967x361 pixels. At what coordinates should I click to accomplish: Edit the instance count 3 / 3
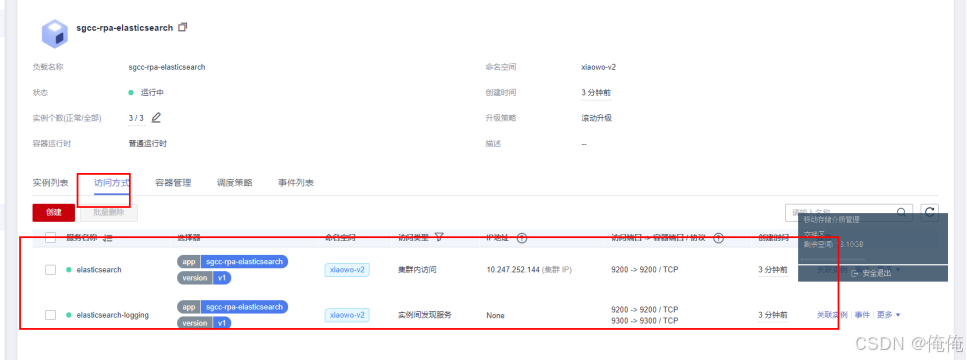click(156, 117)
